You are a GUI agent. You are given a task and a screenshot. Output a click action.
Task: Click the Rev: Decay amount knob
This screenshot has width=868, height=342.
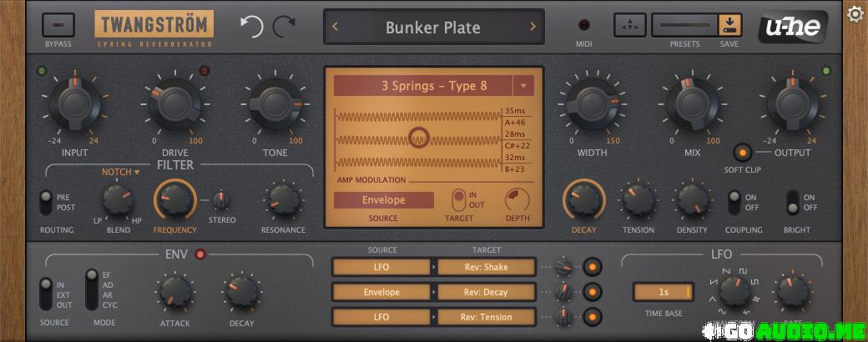pos(563,292)
